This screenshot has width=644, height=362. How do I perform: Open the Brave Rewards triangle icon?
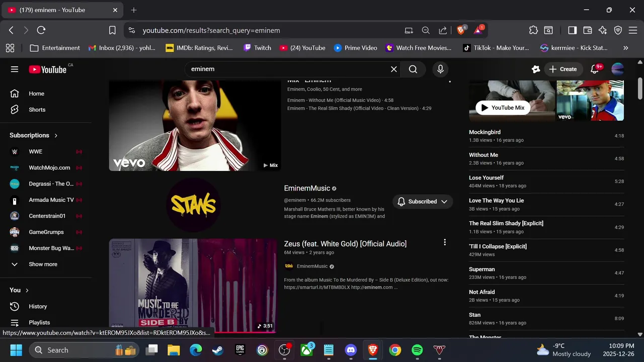click(478, 30)
